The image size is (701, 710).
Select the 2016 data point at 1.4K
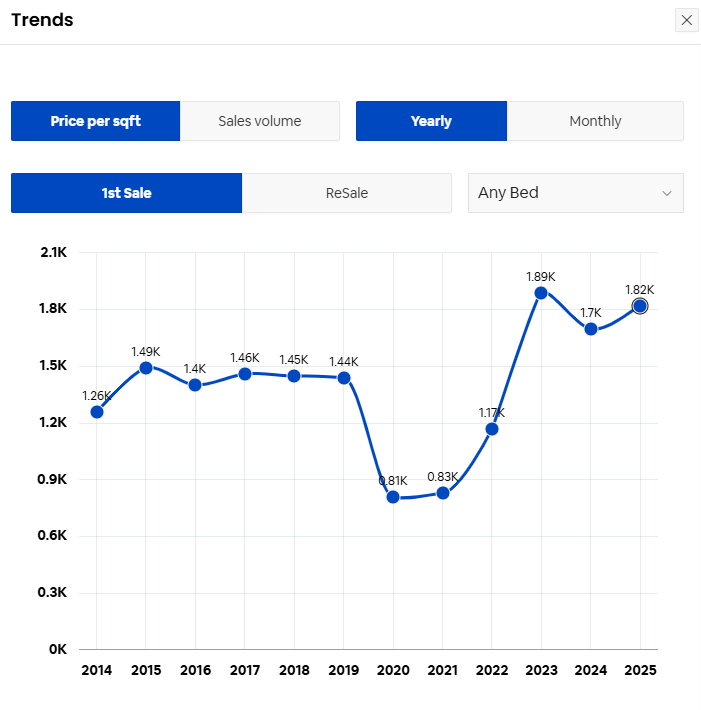click(x=195, y=385)
